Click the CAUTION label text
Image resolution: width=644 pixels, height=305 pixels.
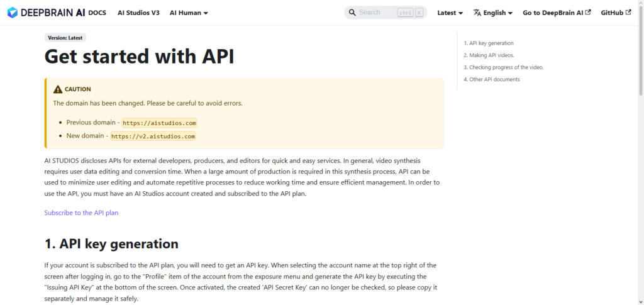click(x=78, y=89)
